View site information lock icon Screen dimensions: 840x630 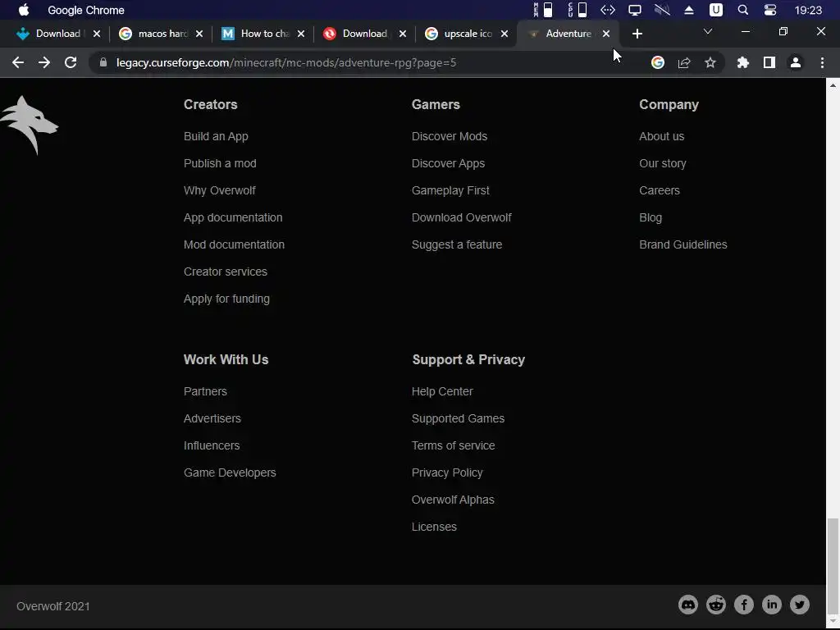[x=103, y=62]
